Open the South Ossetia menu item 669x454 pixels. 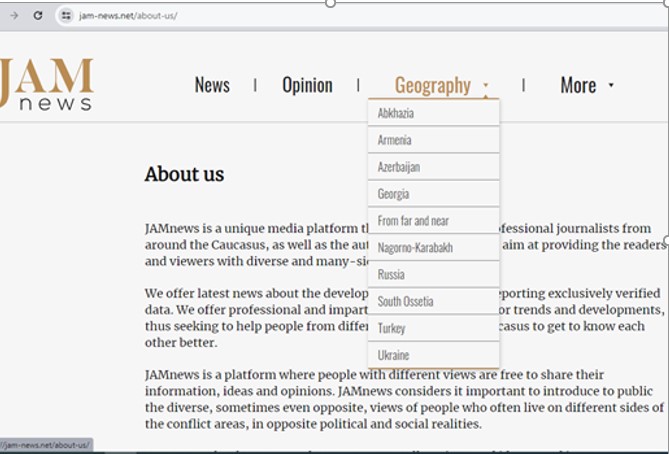405,301
